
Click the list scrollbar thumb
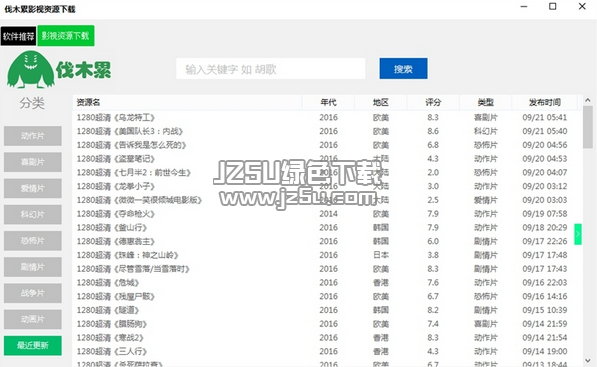pyautogui.click(x=587, y=128)
